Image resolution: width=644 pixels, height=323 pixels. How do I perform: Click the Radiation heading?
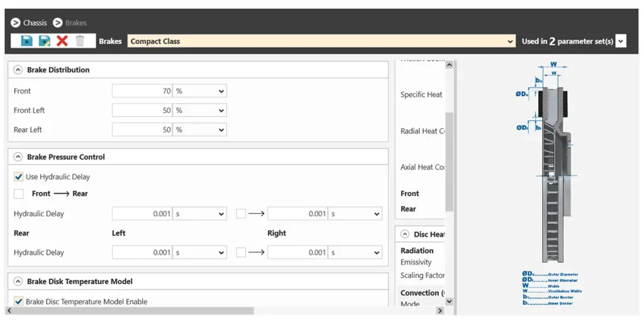click(417, 251)
